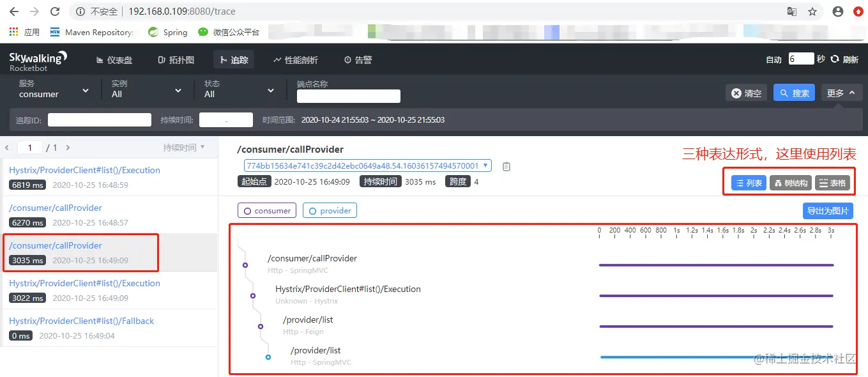Click the page number box
Screen dimensions: 868x377
coord(30,148)
